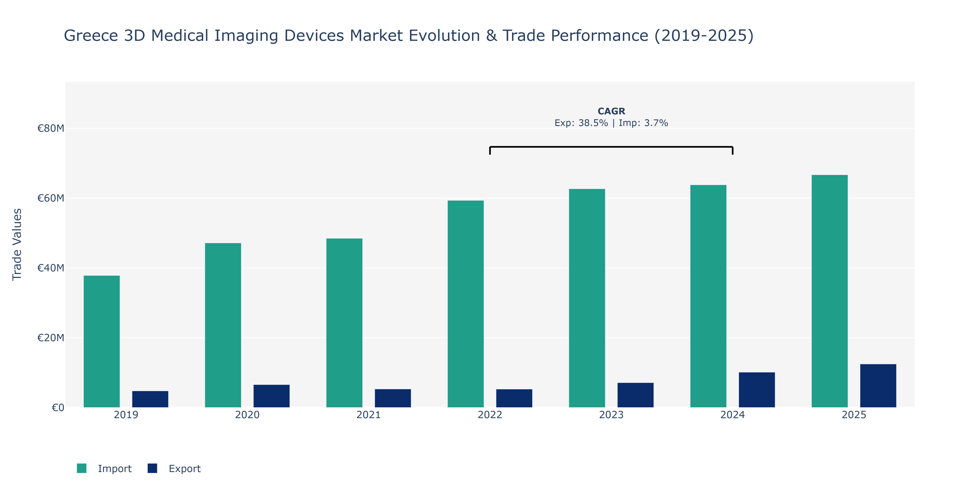Click the 2022 x-axis label
This screenshot has width=980, height=490.
pyautogui.click(x=490, y=415)
